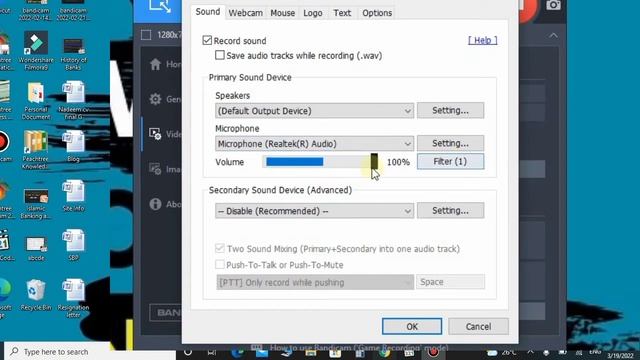Click the Speakers Setting... button
This screenshot has width=640, height=360.
click(451, 110)
